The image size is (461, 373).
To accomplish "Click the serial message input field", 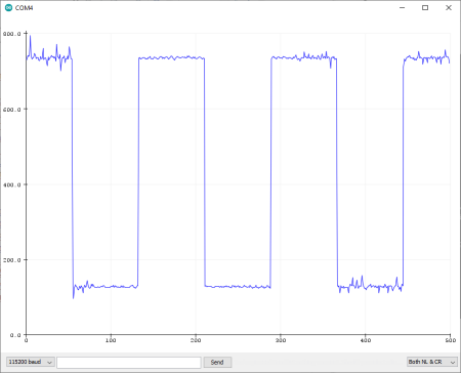I will 129,362.
